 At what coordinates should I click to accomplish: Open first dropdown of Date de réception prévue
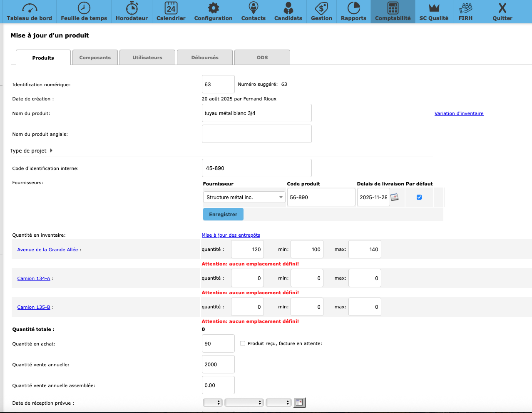pyautogui.click(x=212, y=403)
